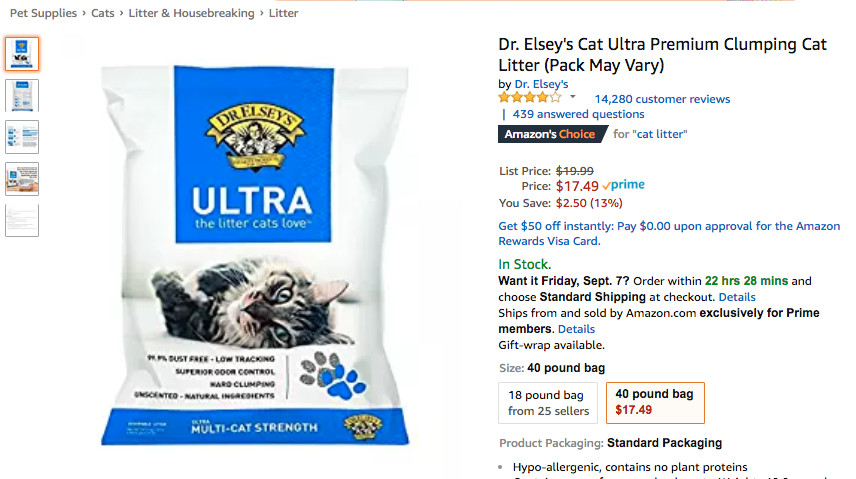Viewport: 856px width, 479px height.
Task: Open the Pet Supplies breadcrumb
Action: coord(43,13)
